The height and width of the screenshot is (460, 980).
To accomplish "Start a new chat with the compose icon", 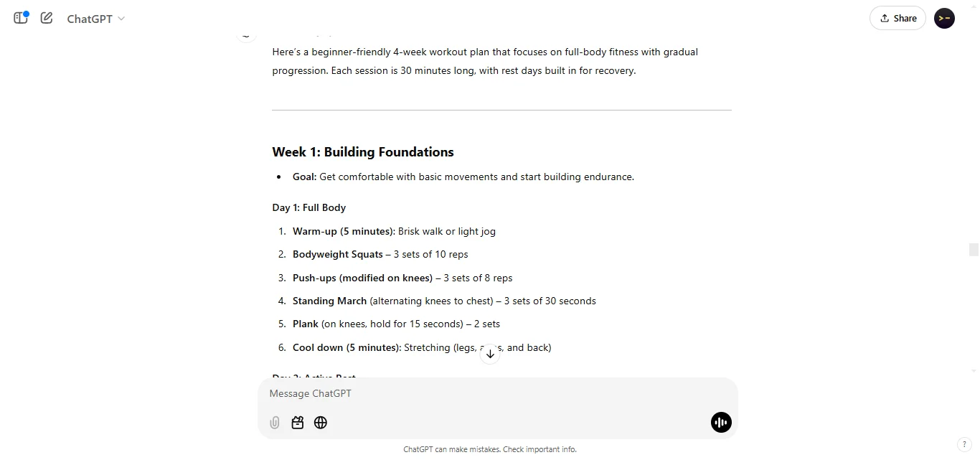I will pos(46,18).
